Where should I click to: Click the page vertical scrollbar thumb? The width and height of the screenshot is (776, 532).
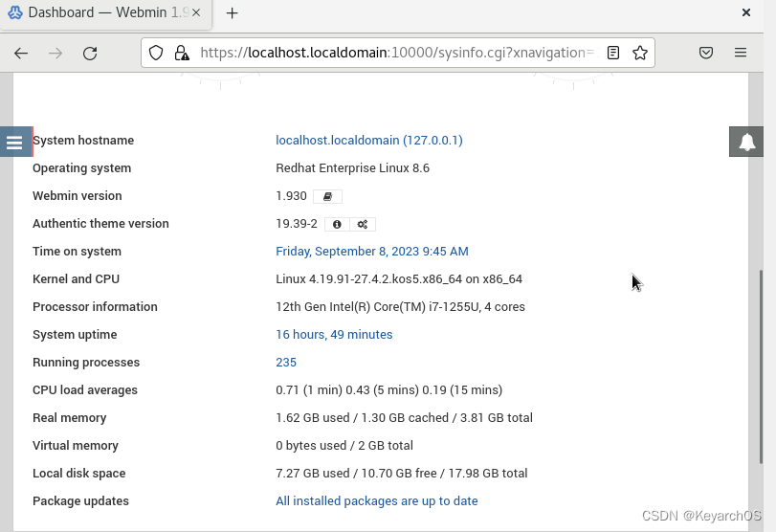click(761, 366)
